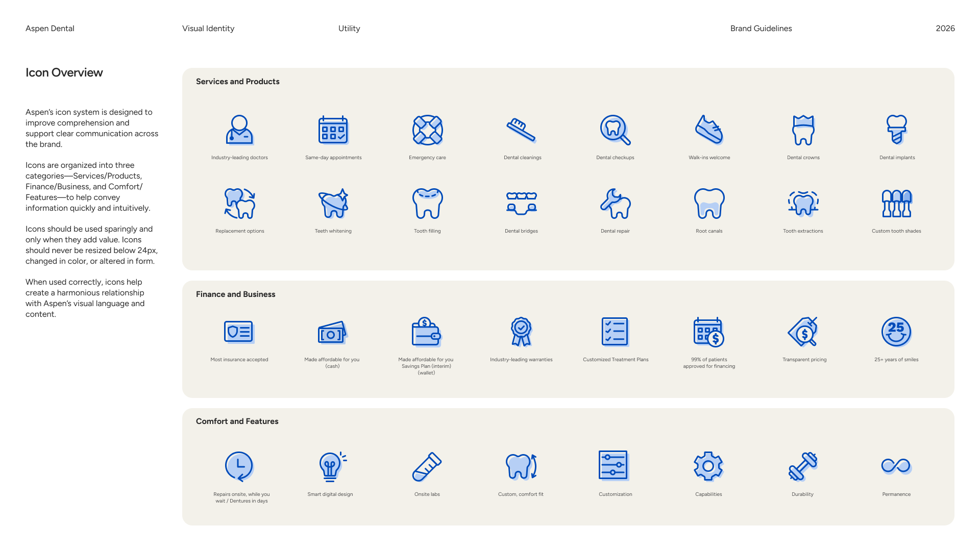Image resolution: width=980 pixels, height=551 pixels.
Task: Click the Transparent pricing tag icon
Action: click(803, 332)
